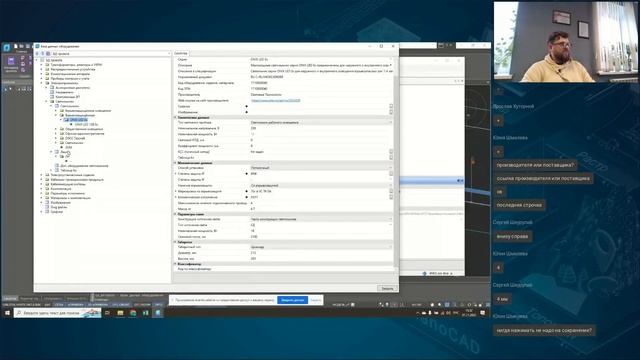640x360 pixels.
Task: Open the Тип светового прибора dropdown
Action: click(391, 122)
